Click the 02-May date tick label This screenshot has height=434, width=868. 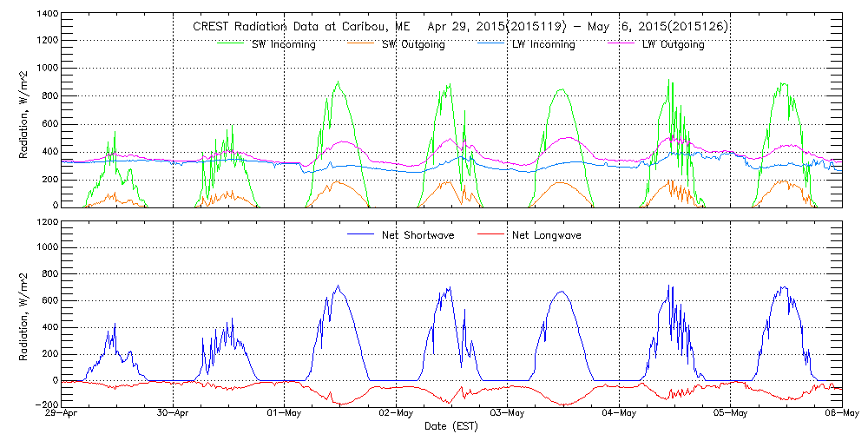tap(397, 415)
